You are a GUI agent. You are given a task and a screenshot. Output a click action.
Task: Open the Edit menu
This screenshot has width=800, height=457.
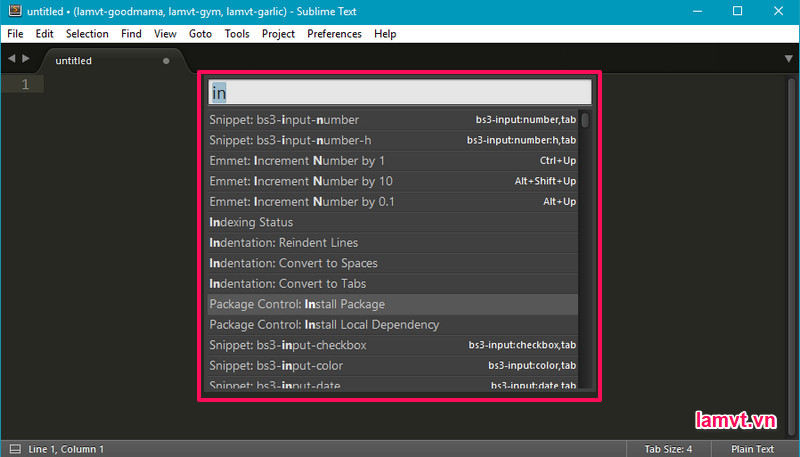coord(44,34)
